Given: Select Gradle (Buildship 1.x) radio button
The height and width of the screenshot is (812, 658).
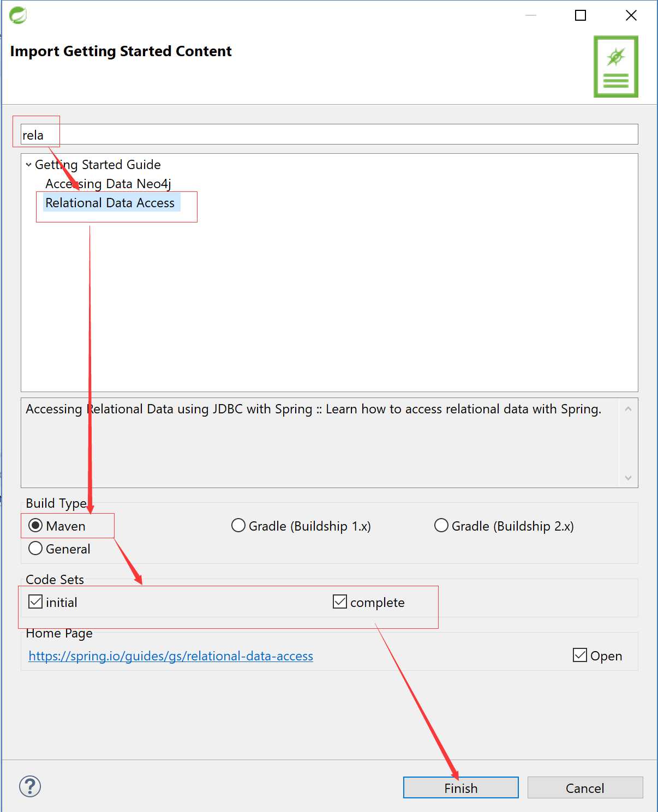Looking at the screenshot, I should tap(238, 526).
